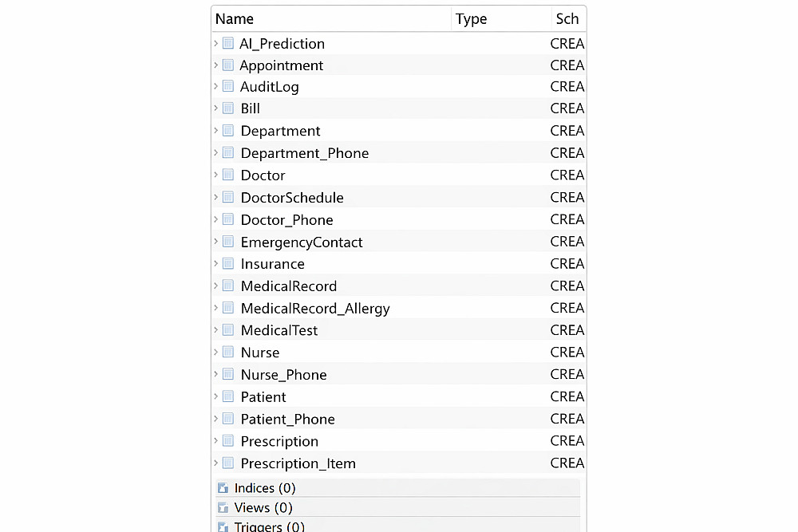
Task: Click the Triggers section icon
Action: [223, 527]
